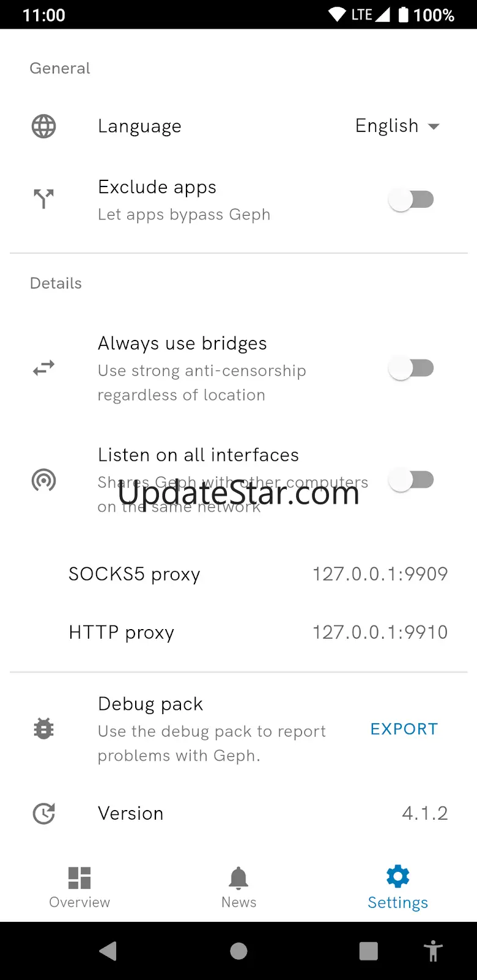
Task: Tap the HTTP proxy address 127.0.0.1:9910
Action: coord(380,632)
